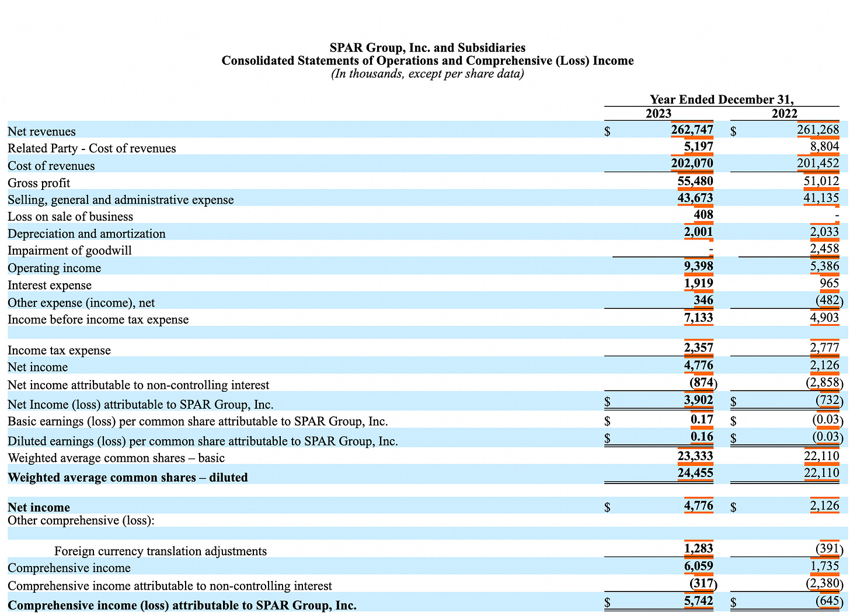Select the 2022 column header
850x616 pixels.
pos(785,114)
